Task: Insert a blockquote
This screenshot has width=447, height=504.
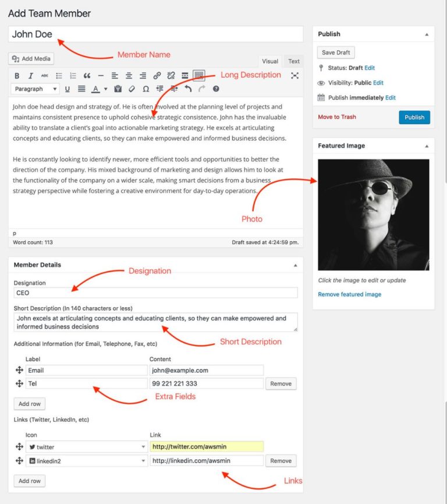Action: click(x=87, y=76)
